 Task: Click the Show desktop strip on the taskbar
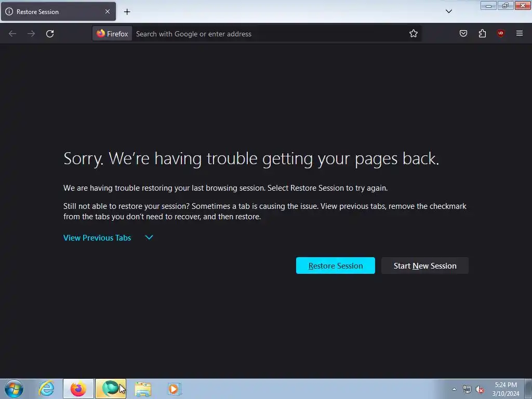(x=528, y=389)
